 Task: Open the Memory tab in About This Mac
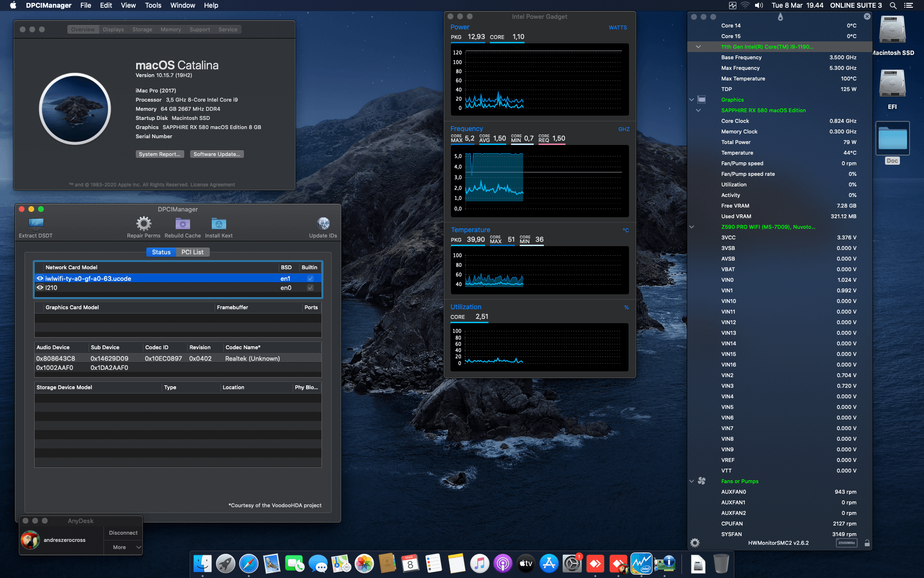pos(171,29)
